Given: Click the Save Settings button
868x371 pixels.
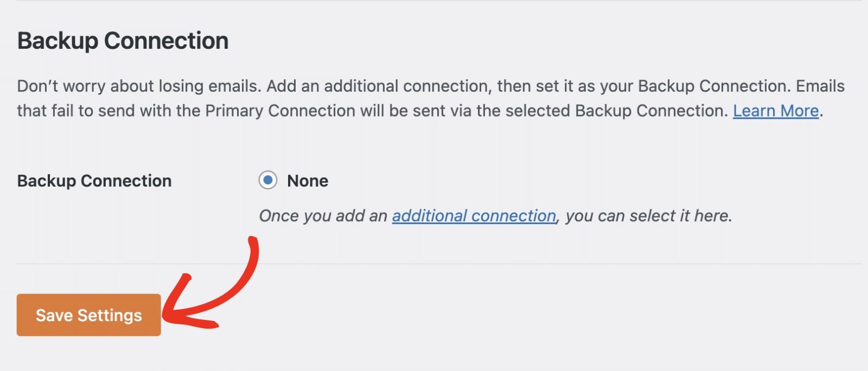Looking at the screenshot, I should (x=89, y=315).
